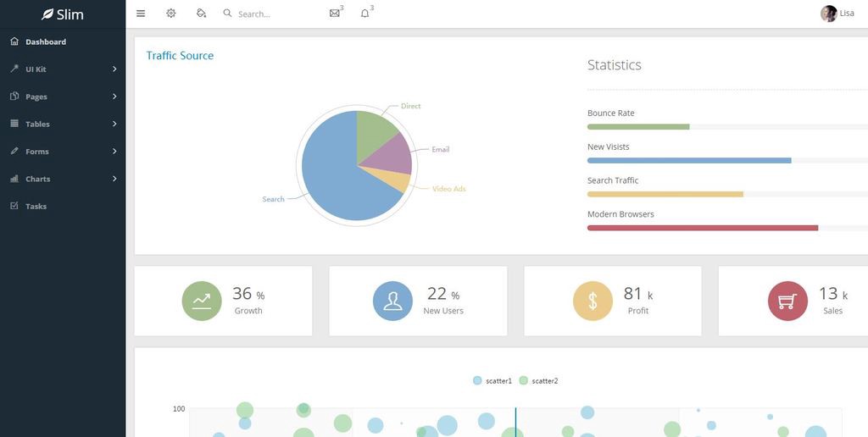This screenshot has height=437, width=868.
Task: Click the Email pie chart label
Action: pyautogui.click(x=441, y=149)
